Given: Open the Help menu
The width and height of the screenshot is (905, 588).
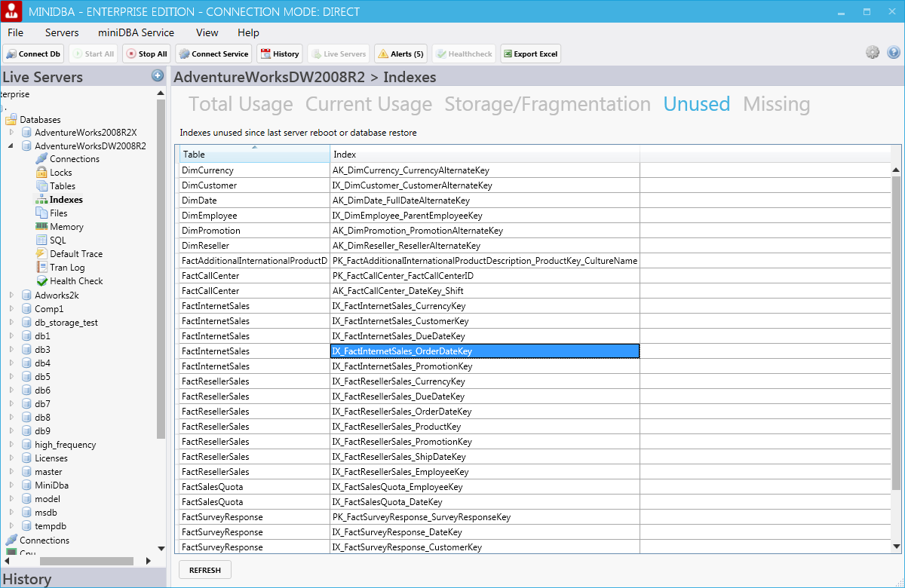Looking at the screenshot, I should pos(248,32).
